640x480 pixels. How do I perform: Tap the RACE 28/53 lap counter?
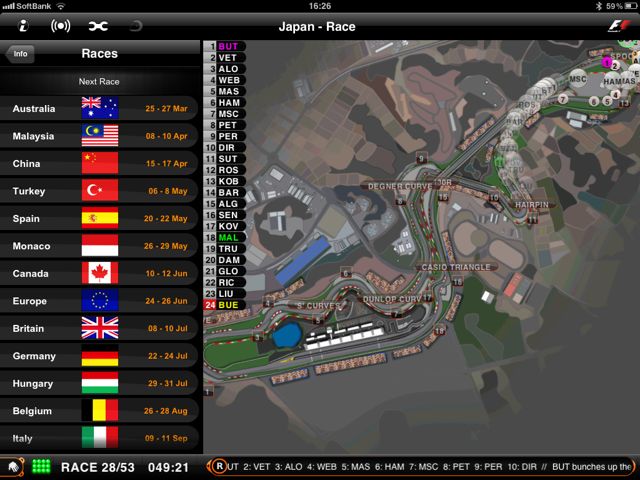coord(98,467)
